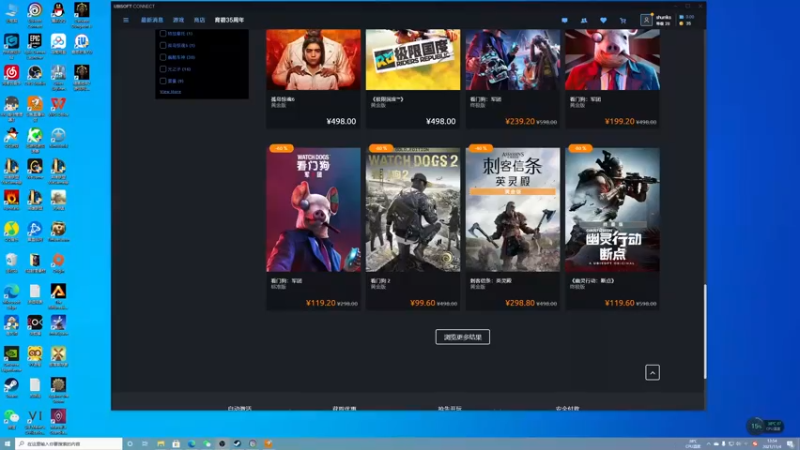
Task: Tick the filter checkbox with count (14)
Action: coord(163,69)
